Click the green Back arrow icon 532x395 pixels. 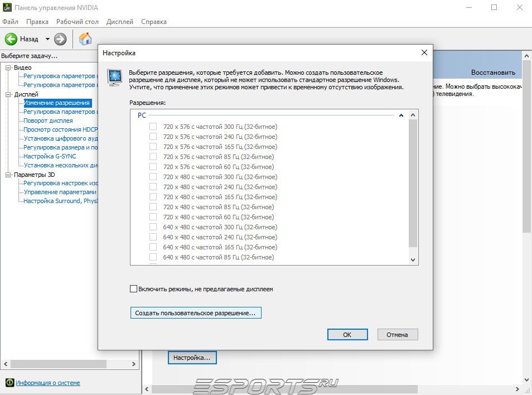11,39
